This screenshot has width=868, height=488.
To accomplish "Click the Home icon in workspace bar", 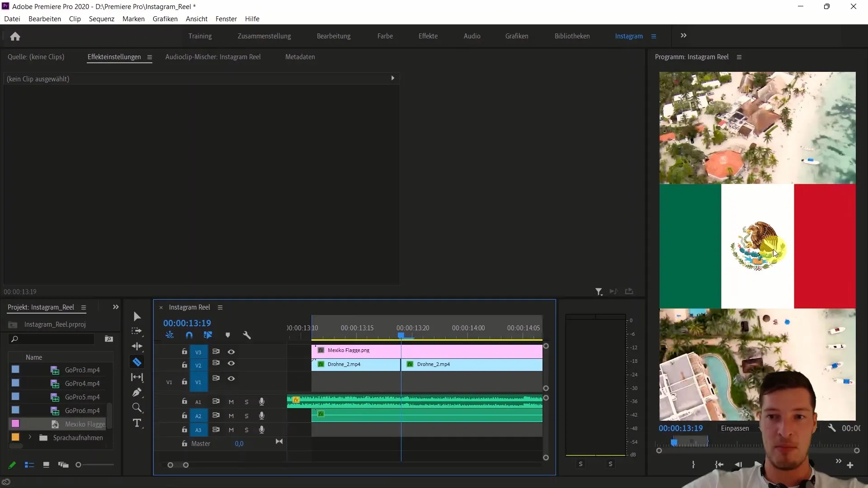I will pos(15,36).
